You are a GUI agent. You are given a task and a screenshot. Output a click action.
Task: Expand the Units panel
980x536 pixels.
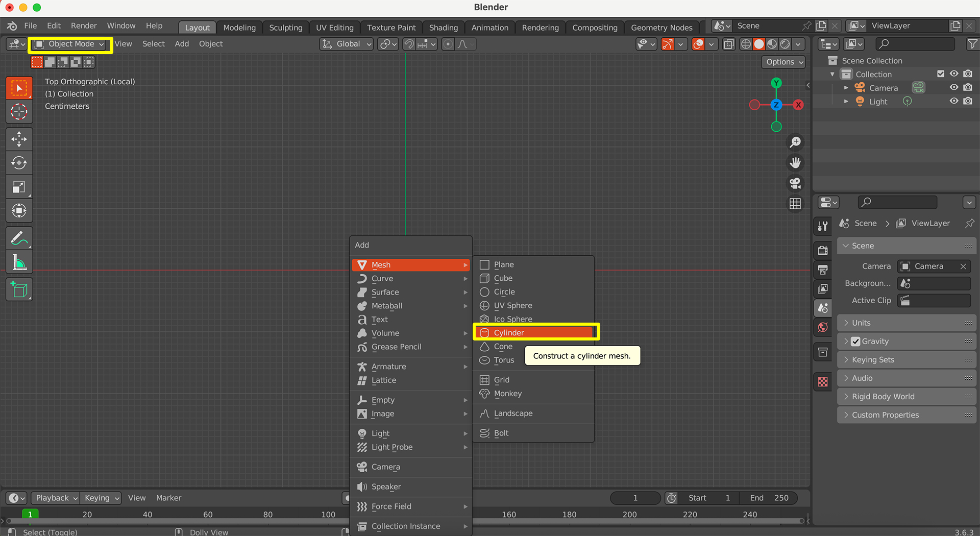click(906, 323)
